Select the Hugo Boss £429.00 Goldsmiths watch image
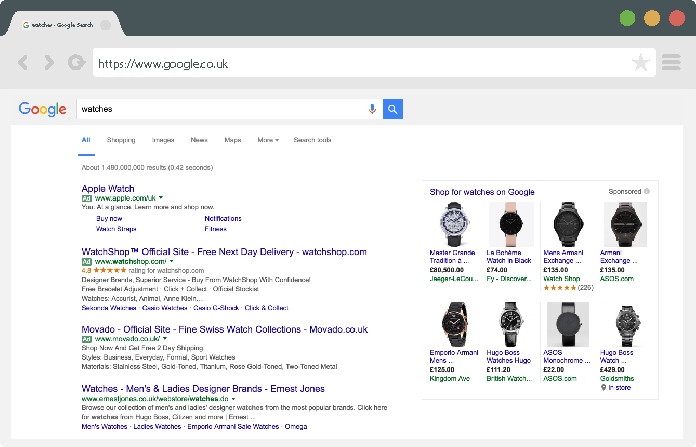Screen dimensions: 696x447 click(627, 324)
